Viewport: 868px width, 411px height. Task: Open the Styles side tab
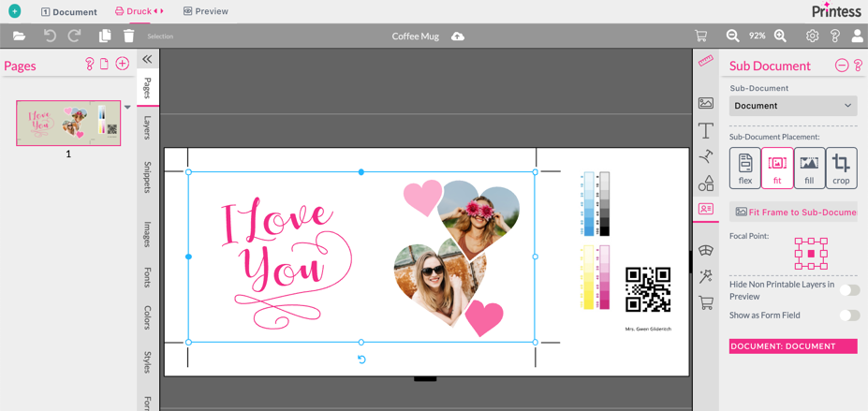click(x=147, y=362)
